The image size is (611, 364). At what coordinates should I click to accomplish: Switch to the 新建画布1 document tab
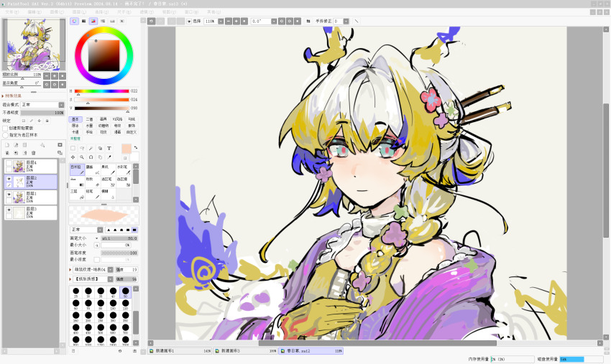coord(180,351)
